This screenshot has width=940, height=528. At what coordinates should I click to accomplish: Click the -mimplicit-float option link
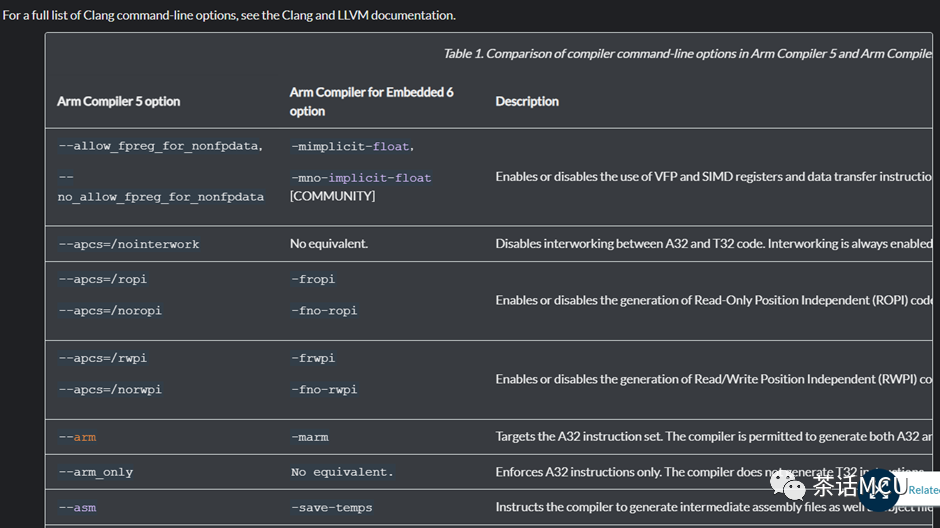point(350,147)
